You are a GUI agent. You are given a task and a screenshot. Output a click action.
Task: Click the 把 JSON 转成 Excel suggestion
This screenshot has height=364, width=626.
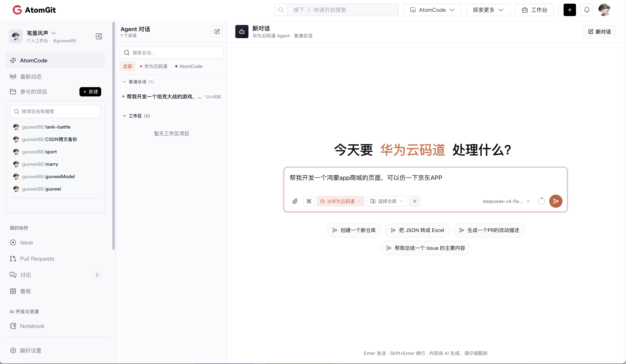click(417, 230)
